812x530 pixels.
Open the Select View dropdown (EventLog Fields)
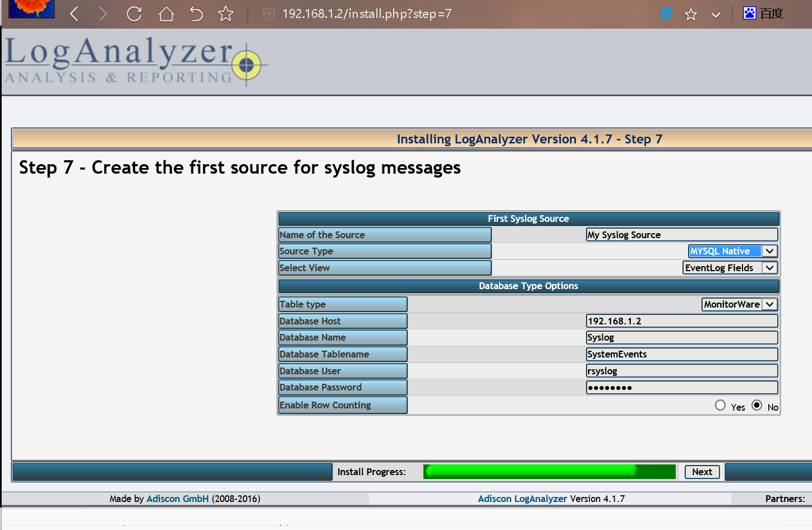point(730,268)
